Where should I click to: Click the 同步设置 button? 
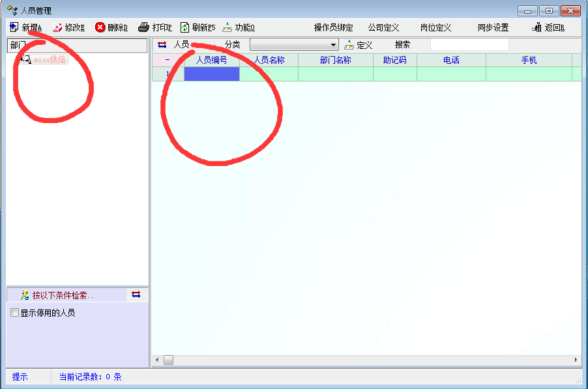pos(493,27)
